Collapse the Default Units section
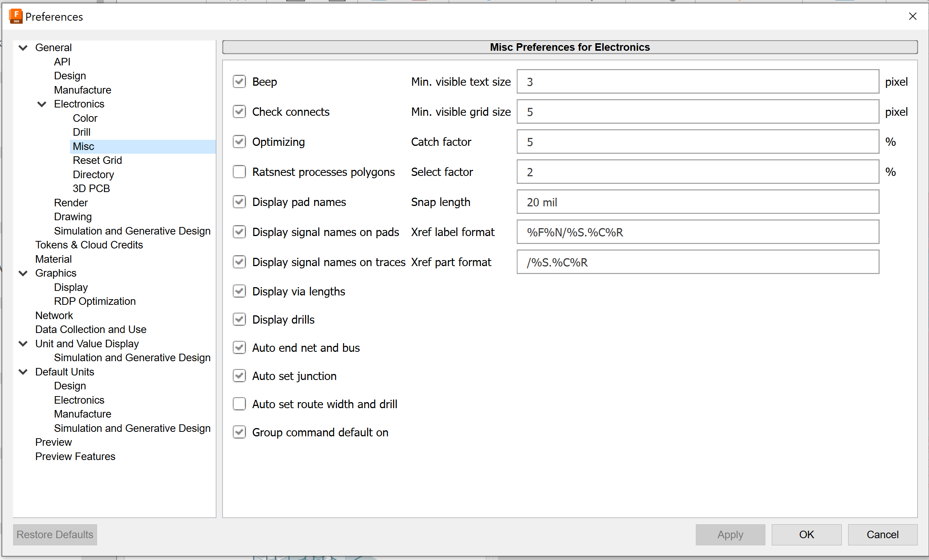929x560 pixels. tap(23, 372)
